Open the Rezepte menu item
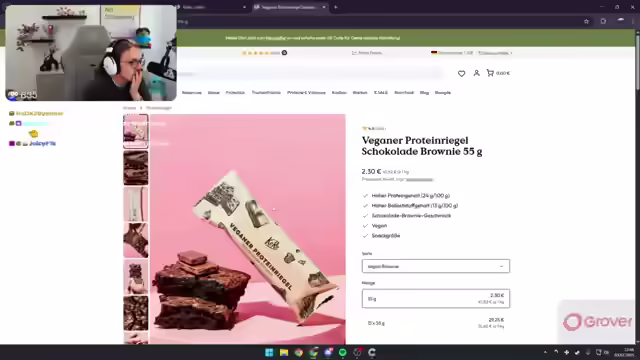 click(443, 93)
